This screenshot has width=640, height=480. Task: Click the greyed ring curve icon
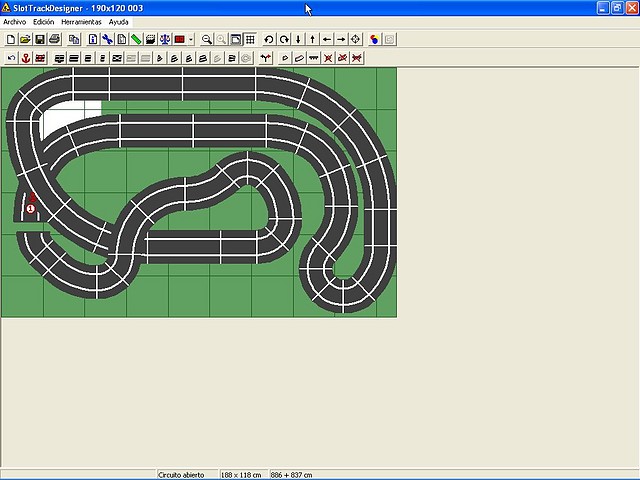(x=246, y=58)
